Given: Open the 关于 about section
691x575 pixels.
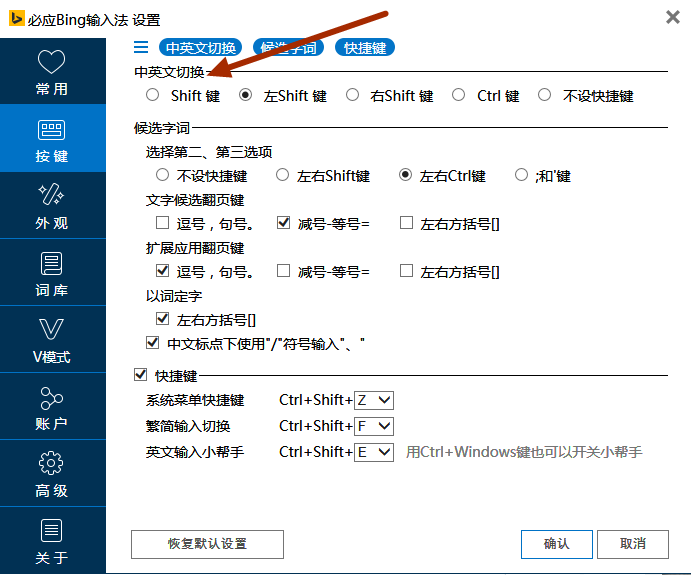Looking at the screenshot, I should tap(52, 541).
